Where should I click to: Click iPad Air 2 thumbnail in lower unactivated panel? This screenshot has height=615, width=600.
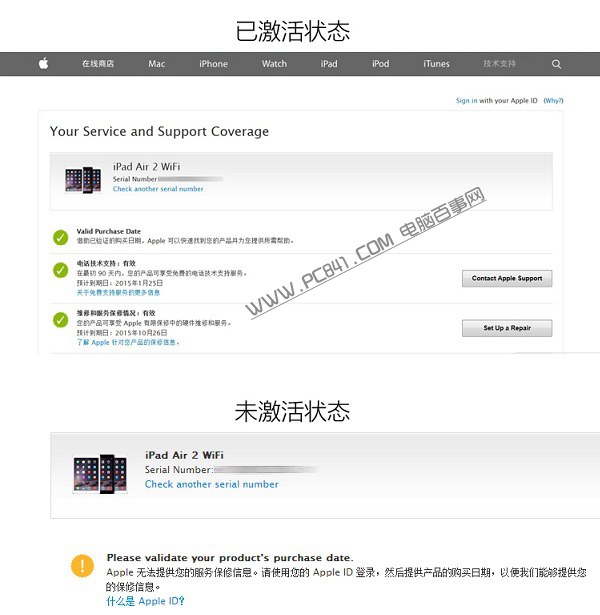click(x=100, y=473)
